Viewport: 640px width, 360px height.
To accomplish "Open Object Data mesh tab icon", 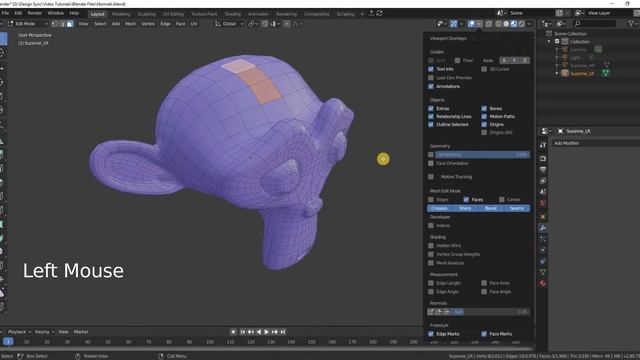I will tap(543, 272).
